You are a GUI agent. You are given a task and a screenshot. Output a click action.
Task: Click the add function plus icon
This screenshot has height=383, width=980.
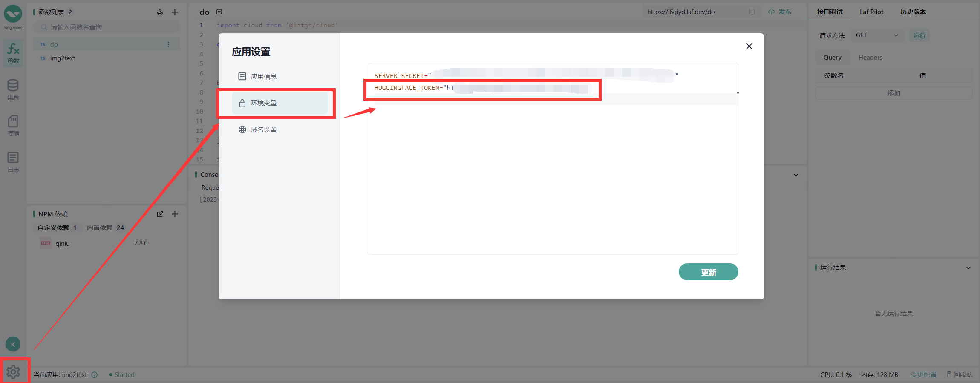(175, 12)
